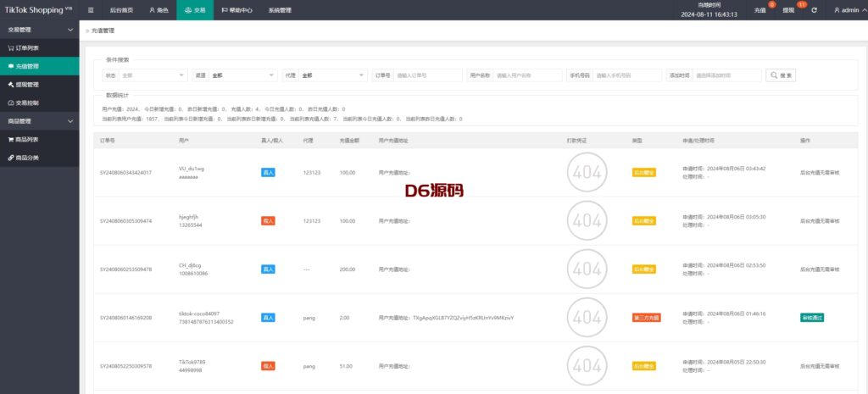Screen dimensions: 868x394
Task: Click order number SY2408060253509478
Action: pos(125,269)
